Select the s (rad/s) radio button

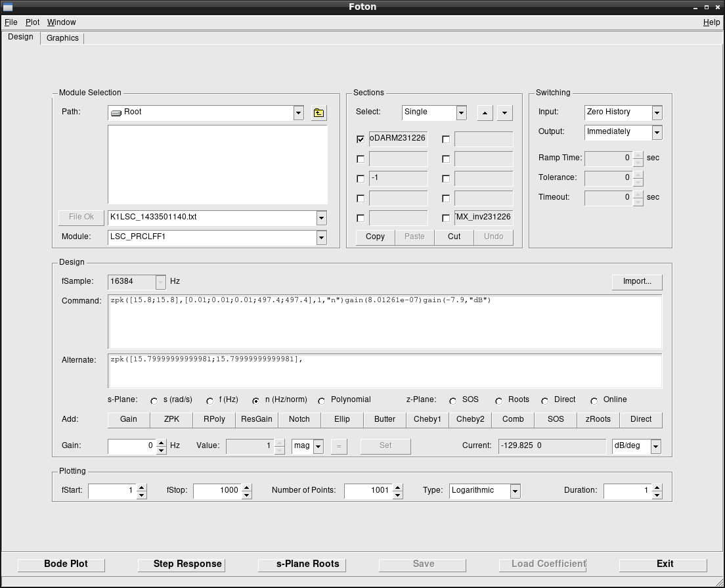pos(154,401)
